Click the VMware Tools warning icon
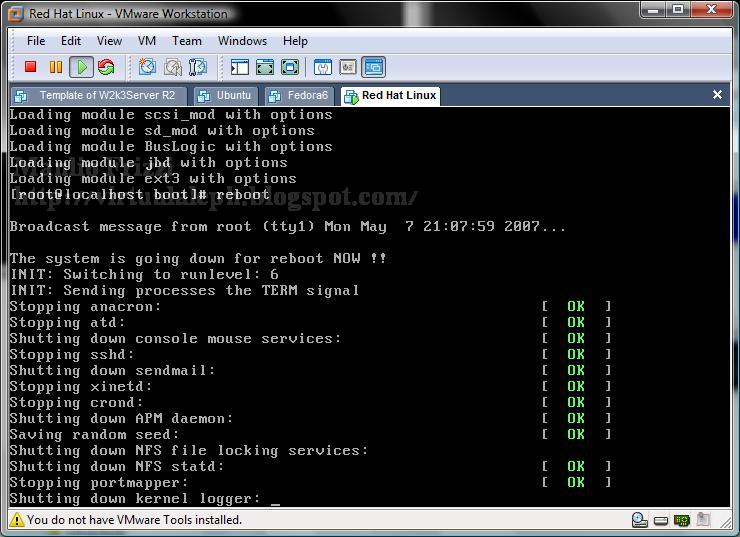This screenshot has height=537, width=740. pyautogui.click(x=17, y=520)
